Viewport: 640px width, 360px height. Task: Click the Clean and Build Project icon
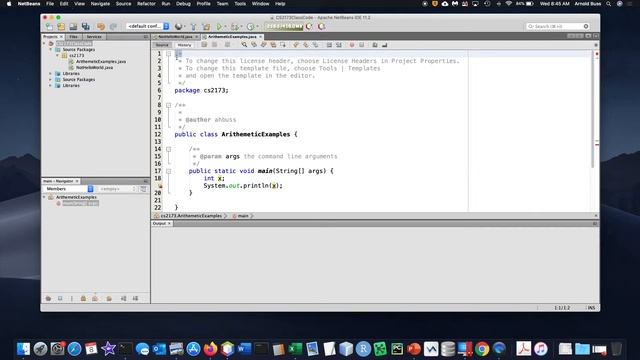[x=207, y=27]
